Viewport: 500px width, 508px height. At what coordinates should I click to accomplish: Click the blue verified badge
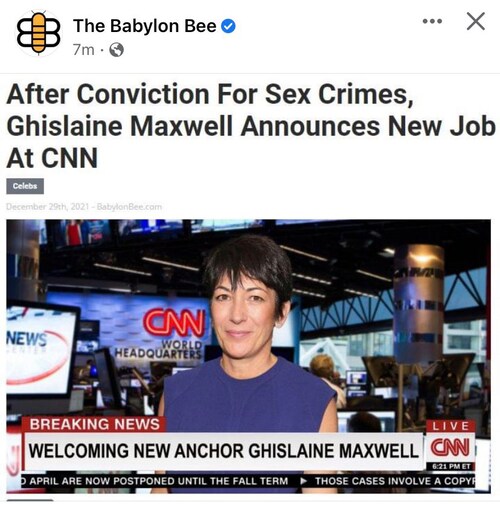click(229, 26)
